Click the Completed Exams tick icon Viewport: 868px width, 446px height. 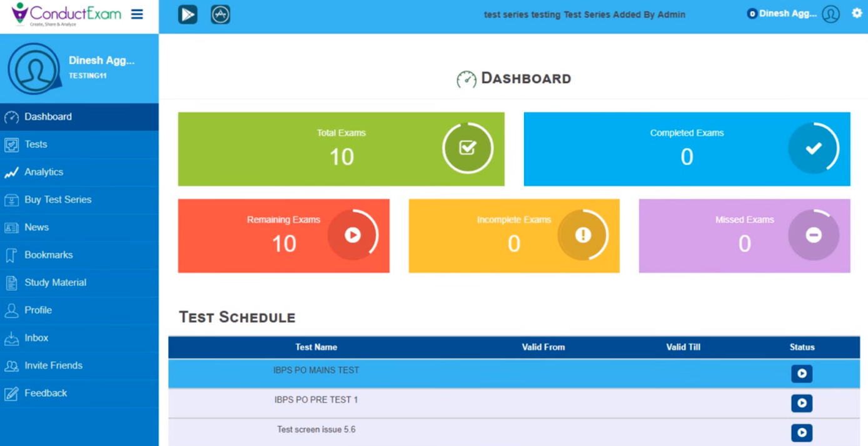coord(813,148)
